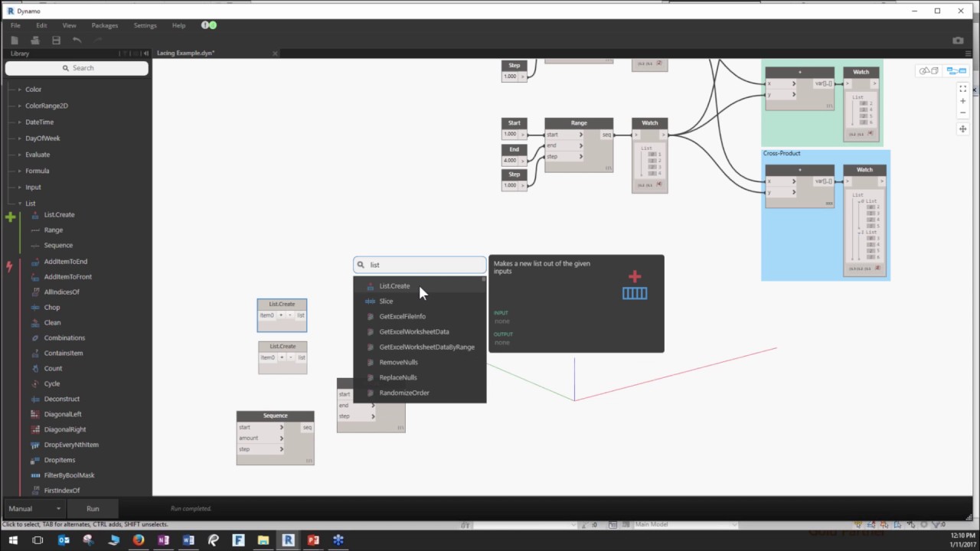Open a file using the open folder icon
Screen dimensions: 980x551
click(35, 40)
